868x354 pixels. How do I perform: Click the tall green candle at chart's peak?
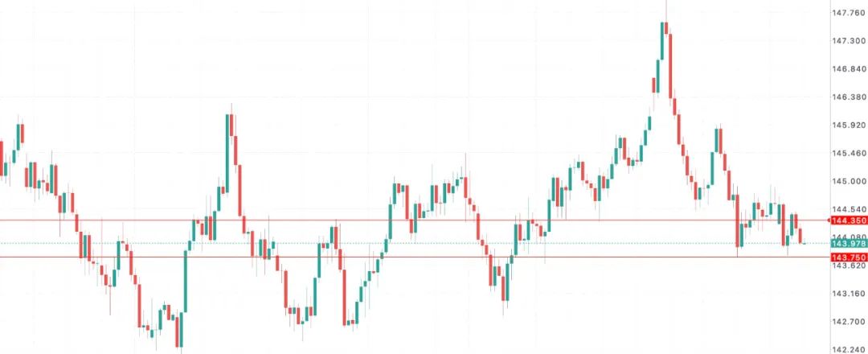point(663,40)
